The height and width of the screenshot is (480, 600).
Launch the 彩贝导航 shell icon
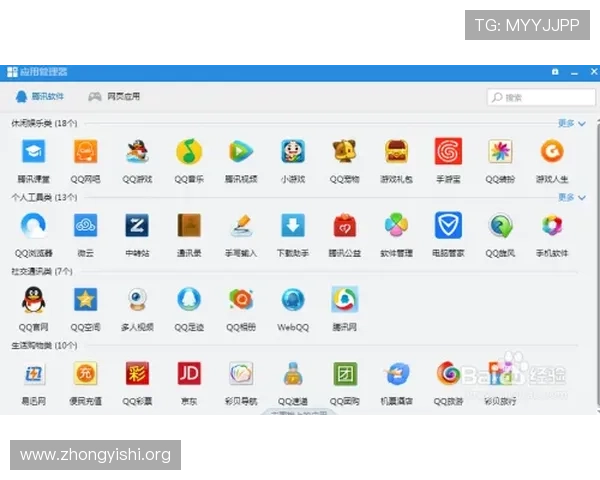click(x=241, y=374)
